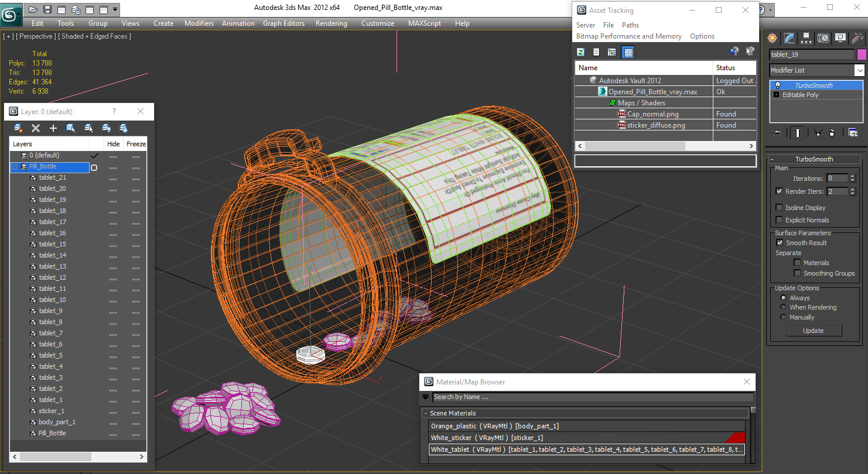
Task: Click the Remove Modifier from Stack icon
Action: 832,133
